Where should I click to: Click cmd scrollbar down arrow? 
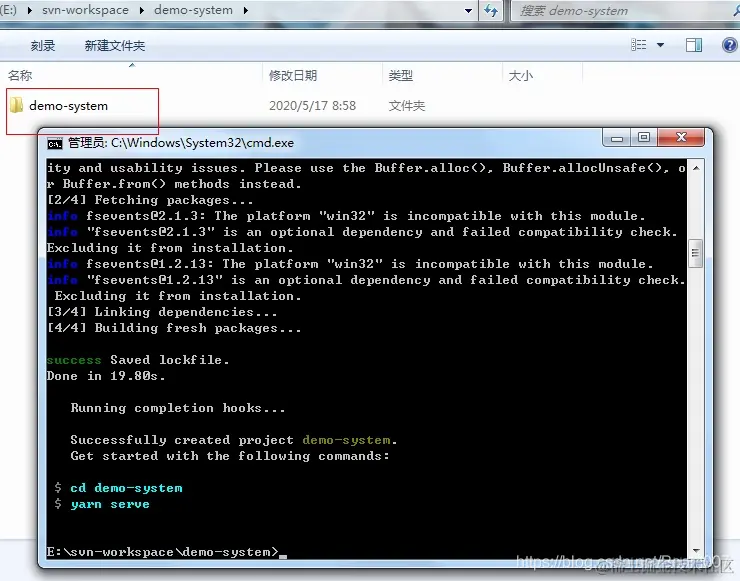[x=696, y=550]
